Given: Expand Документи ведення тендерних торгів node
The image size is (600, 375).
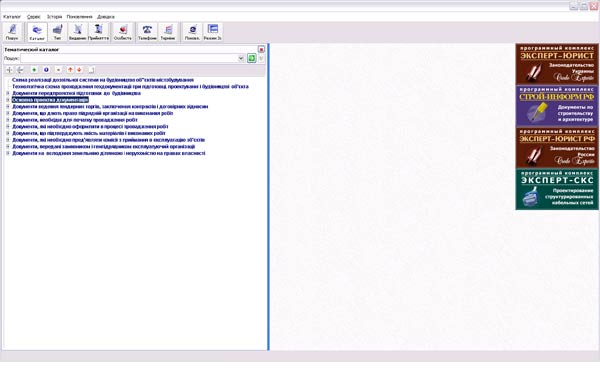Looking at the screenshot, I should click(8, 106).
